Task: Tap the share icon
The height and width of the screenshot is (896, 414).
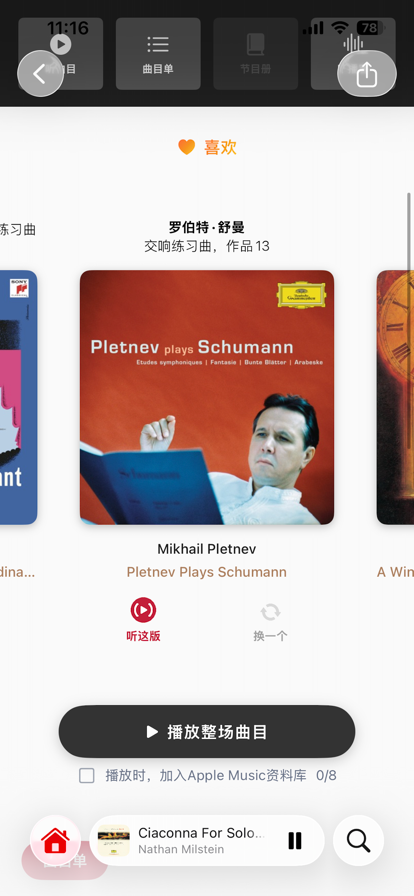Action: point(367,74)
